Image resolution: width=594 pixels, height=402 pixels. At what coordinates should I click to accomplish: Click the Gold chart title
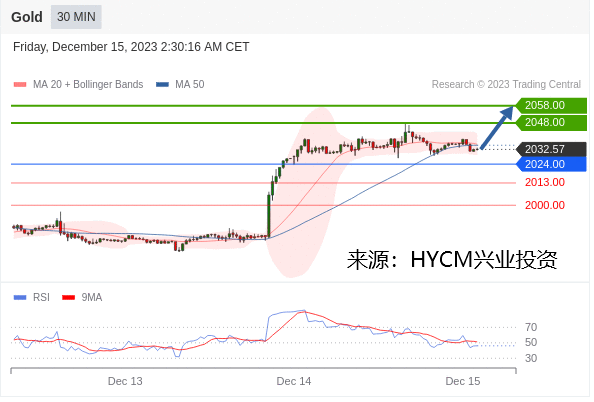27,17
